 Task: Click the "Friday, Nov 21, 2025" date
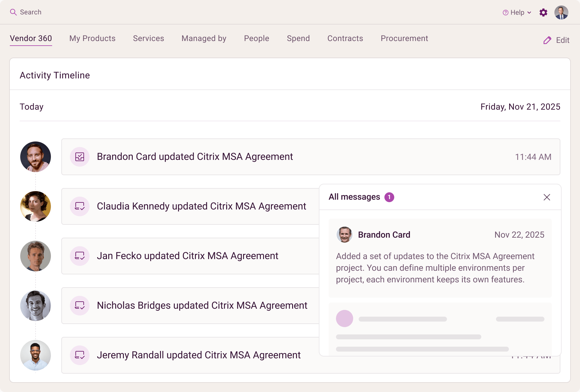tap(521, 107)
